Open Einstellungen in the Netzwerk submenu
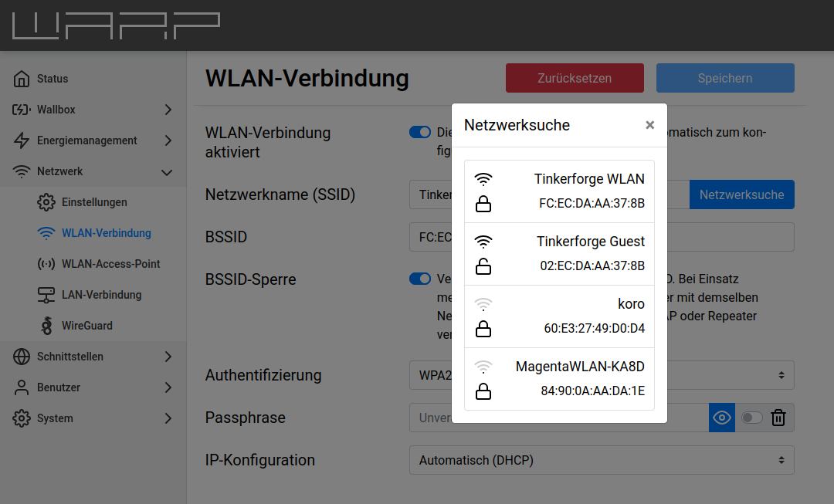This screenshot has height=504, width=834. tap(94, 202)
